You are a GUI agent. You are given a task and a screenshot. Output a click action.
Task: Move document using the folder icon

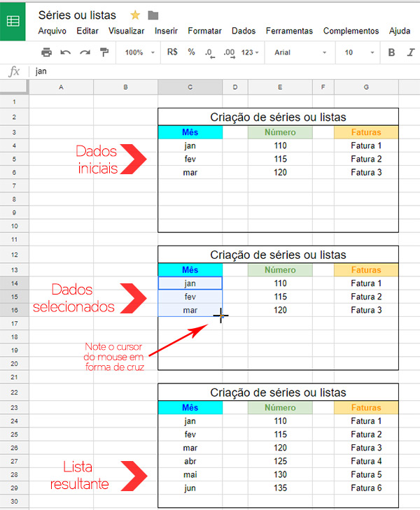click(x=153, y=15)
